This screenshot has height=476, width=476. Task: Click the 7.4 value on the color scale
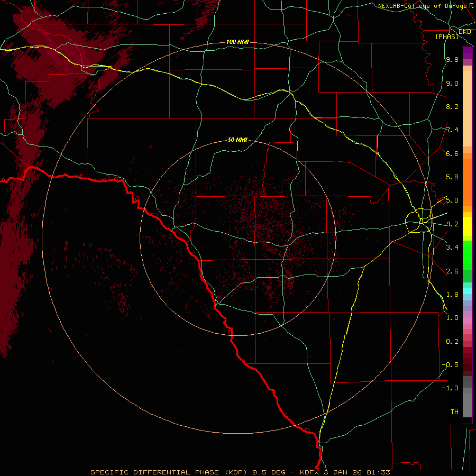coord(452,130)
